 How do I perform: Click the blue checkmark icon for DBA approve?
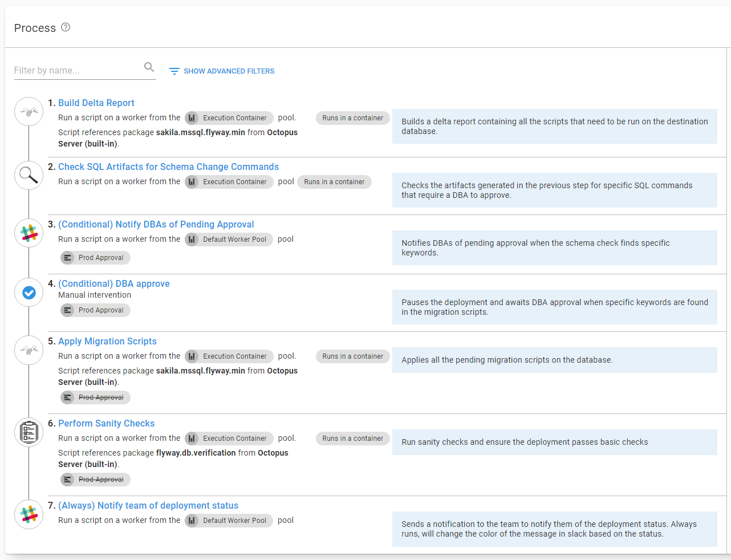point(29,292)
